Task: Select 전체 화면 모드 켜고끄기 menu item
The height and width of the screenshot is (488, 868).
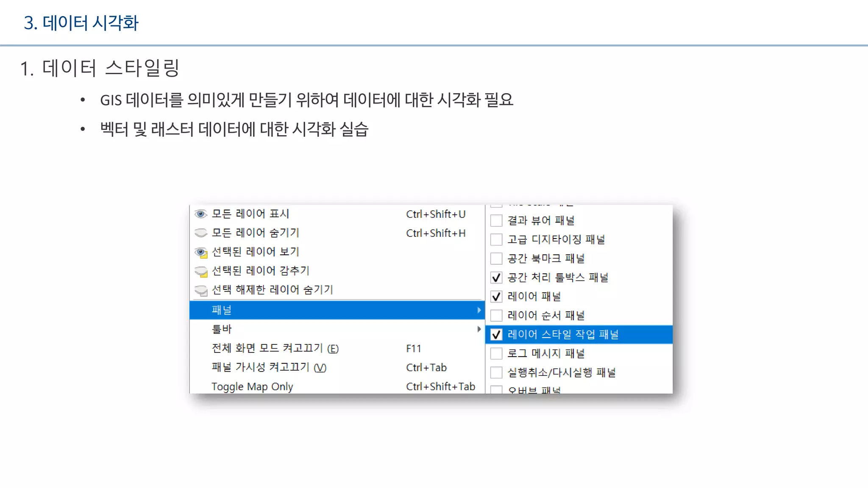Action: (275, 348)
